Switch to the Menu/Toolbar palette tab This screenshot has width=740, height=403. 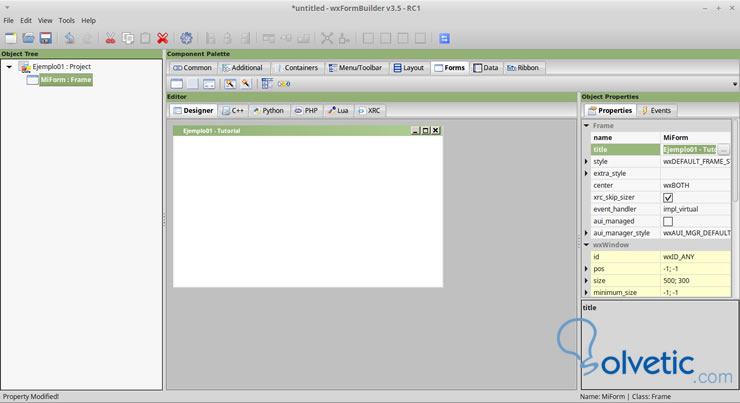(x=355, y=67)
